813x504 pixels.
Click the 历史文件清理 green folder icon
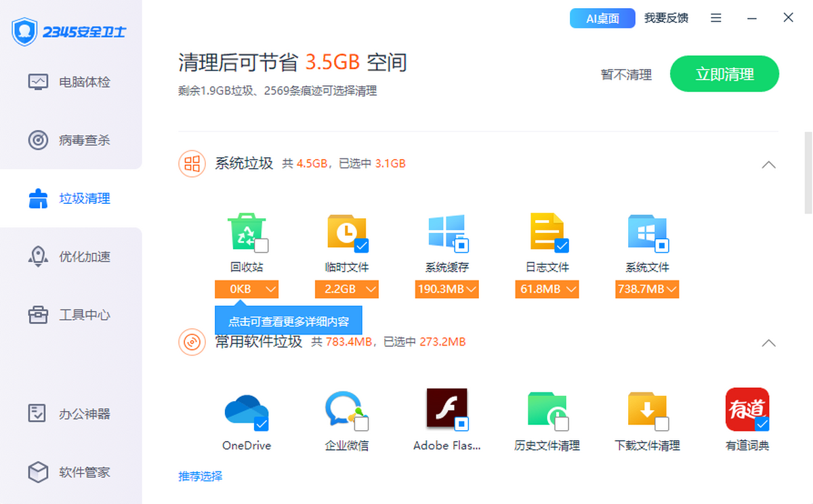(547, 408)
